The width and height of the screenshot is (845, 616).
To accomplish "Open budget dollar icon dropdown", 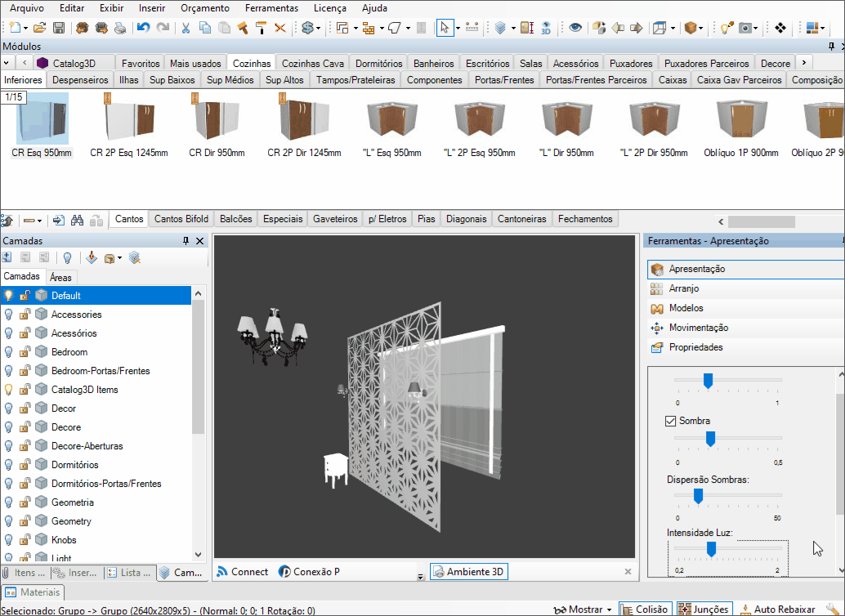I will pyautogui.click(x=319, y=28).
